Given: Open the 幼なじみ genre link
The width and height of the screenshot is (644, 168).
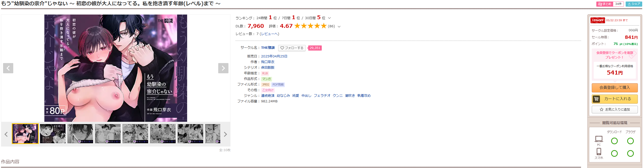Looking at the screenshot, I should [x=284, y=95].
